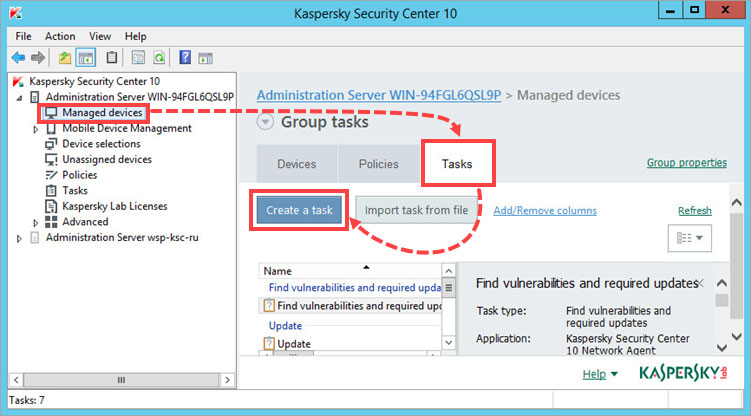Click main pane scroll down arrow
Screen dimensions: 751x416
pos(737,337)
